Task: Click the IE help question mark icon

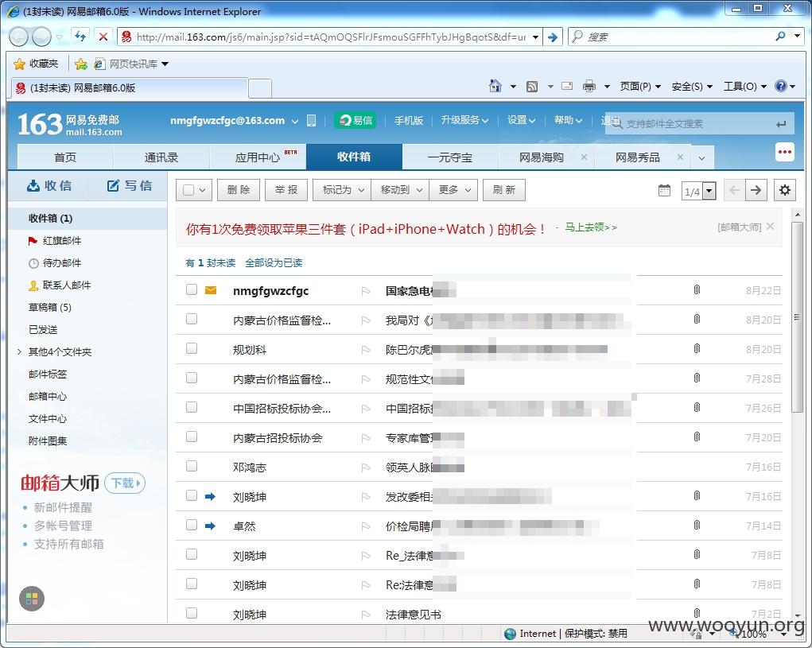Action: (780, 86)
